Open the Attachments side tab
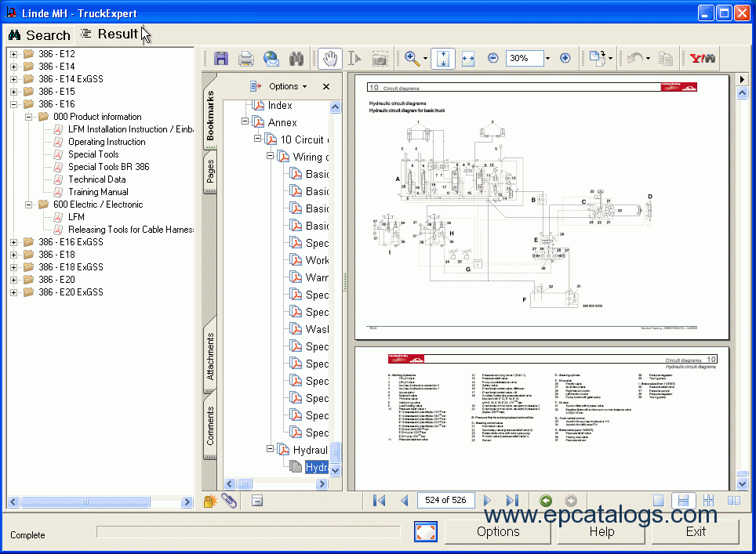Viewport: 756px width, 554px height. click(210, 357)
